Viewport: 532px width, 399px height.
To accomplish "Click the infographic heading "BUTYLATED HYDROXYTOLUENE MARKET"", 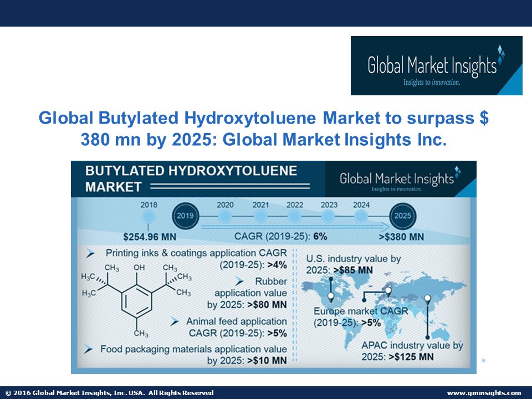I will point(191,179).
